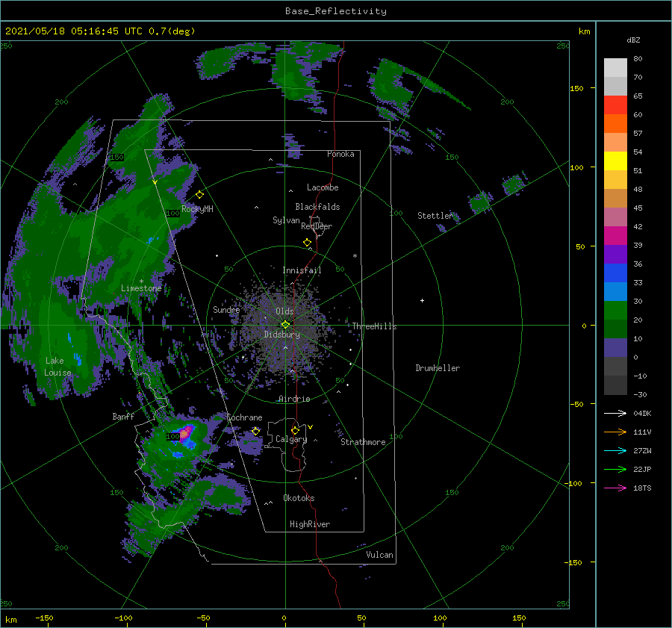This screenshot has height=628, width=672.
Task: Click the HighRiver label
Action: (310, 524)
